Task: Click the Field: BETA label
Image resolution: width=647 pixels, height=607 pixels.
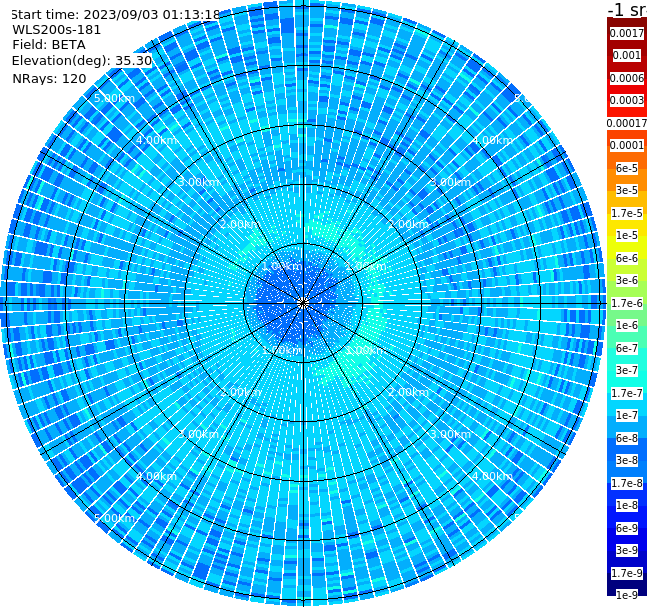Action: (49, 45)
